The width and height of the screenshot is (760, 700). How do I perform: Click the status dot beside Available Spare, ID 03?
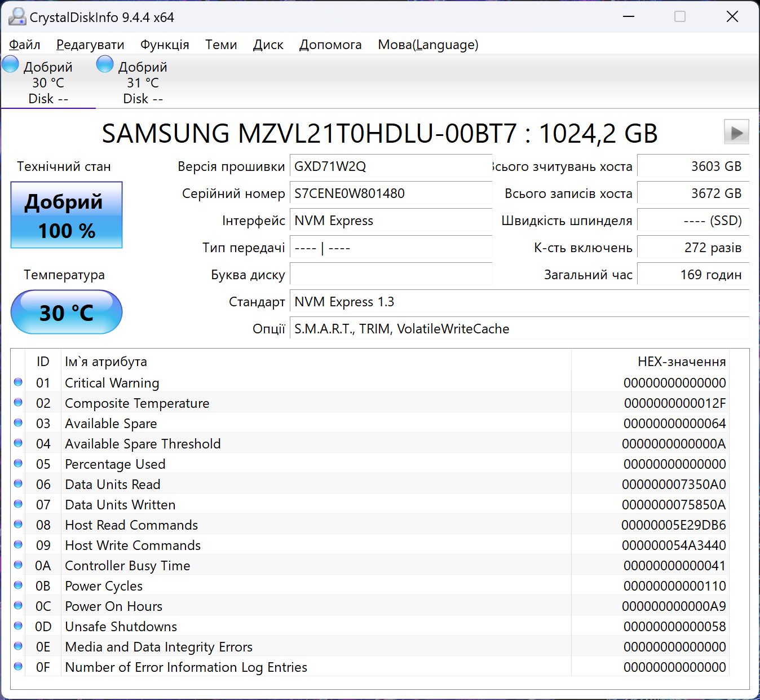click(18, 422)
